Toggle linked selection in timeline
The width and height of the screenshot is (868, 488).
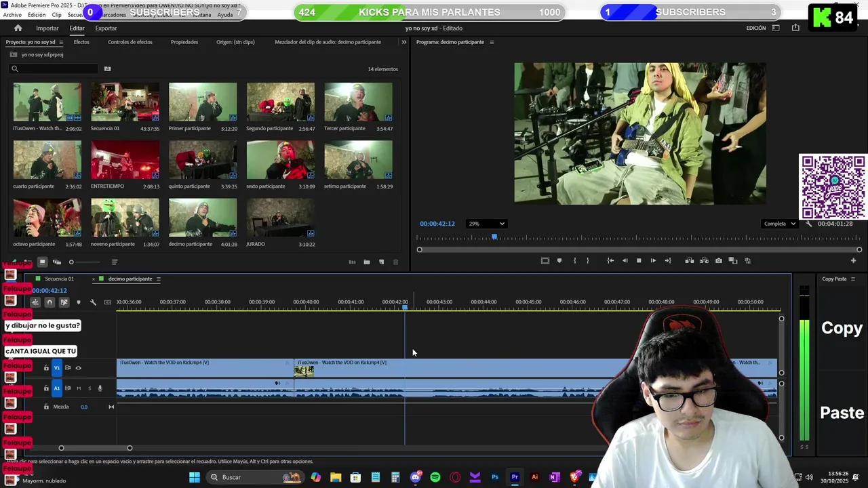pos(64,302)
